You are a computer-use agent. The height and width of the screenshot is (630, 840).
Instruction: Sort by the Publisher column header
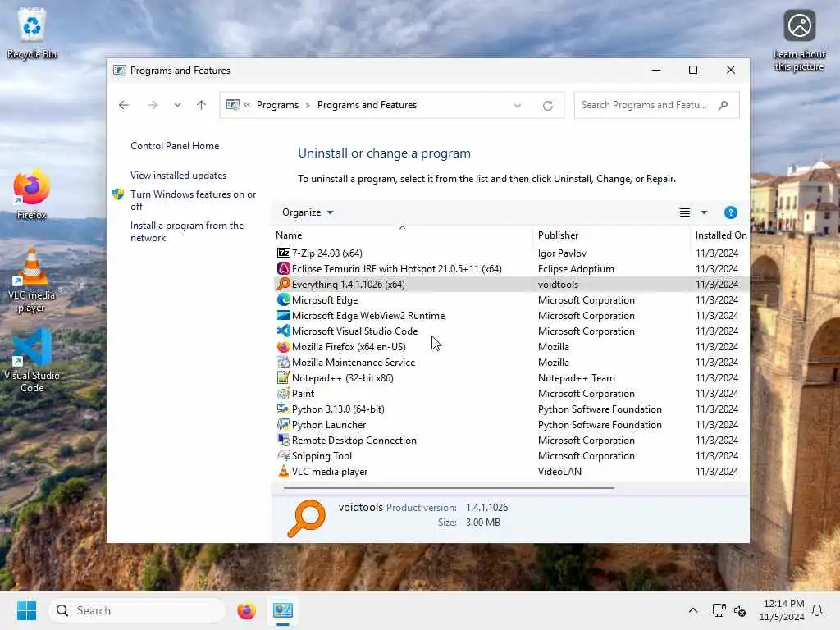click(x=612, y=235)
